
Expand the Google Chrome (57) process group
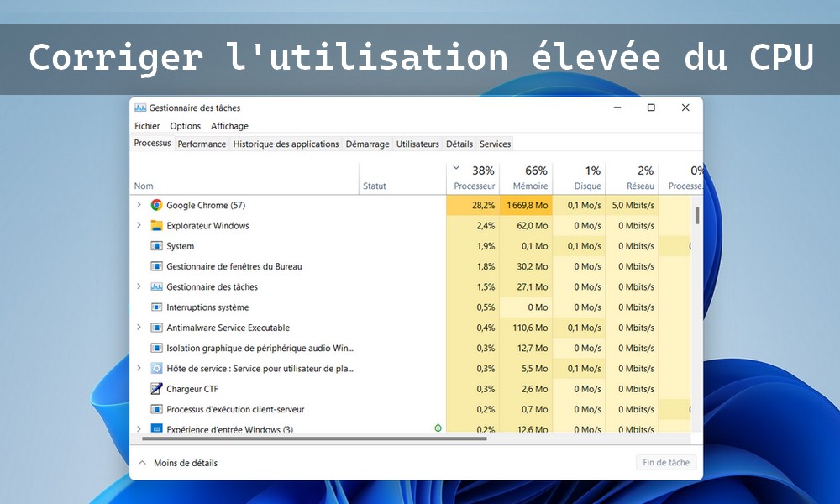(x=139, y=204)
